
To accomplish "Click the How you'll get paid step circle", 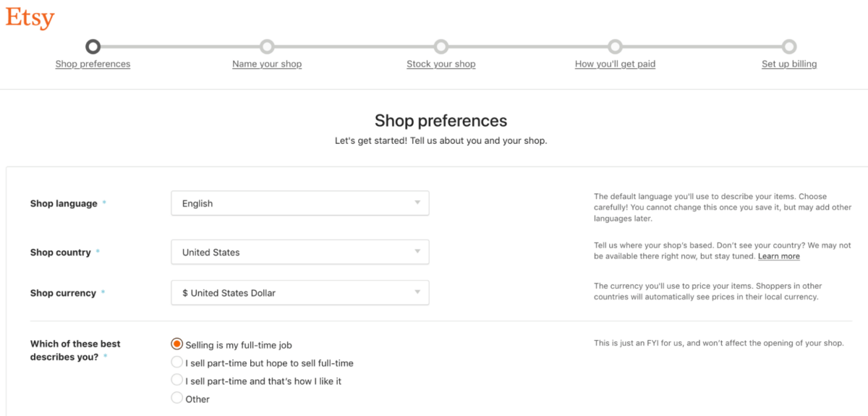I will coord(615,47).
